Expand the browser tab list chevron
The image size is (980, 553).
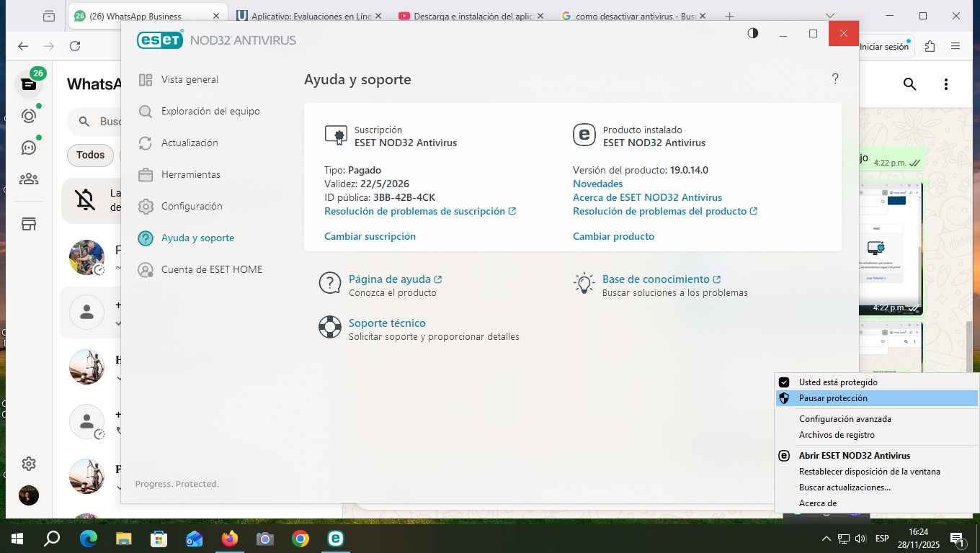[x=830, y=16]
